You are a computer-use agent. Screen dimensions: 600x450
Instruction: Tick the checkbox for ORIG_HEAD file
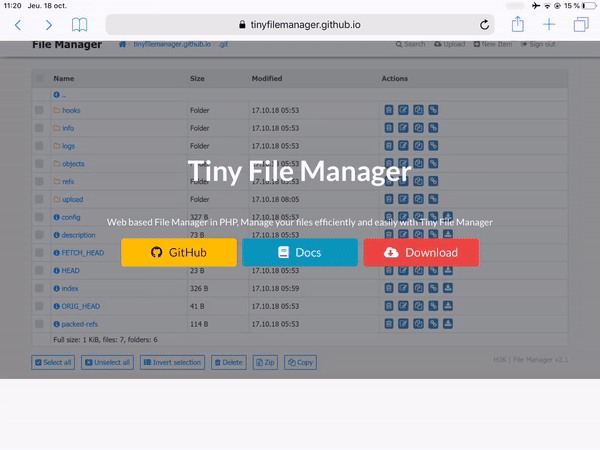[x=39, y=306]
